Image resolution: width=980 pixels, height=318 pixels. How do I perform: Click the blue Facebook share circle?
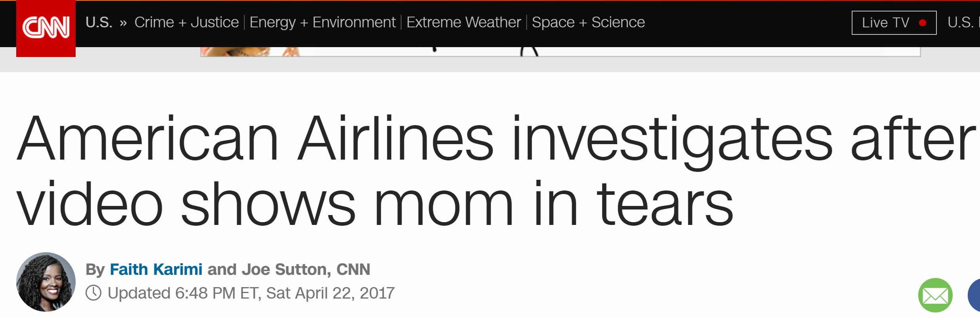pos(974,295)
